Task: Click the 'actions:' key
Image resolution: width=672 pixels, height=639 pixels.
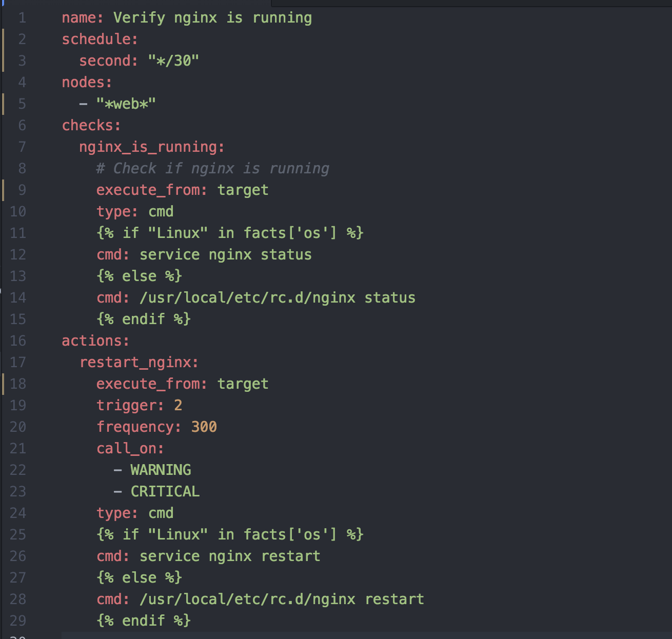Action: [96, 341]
